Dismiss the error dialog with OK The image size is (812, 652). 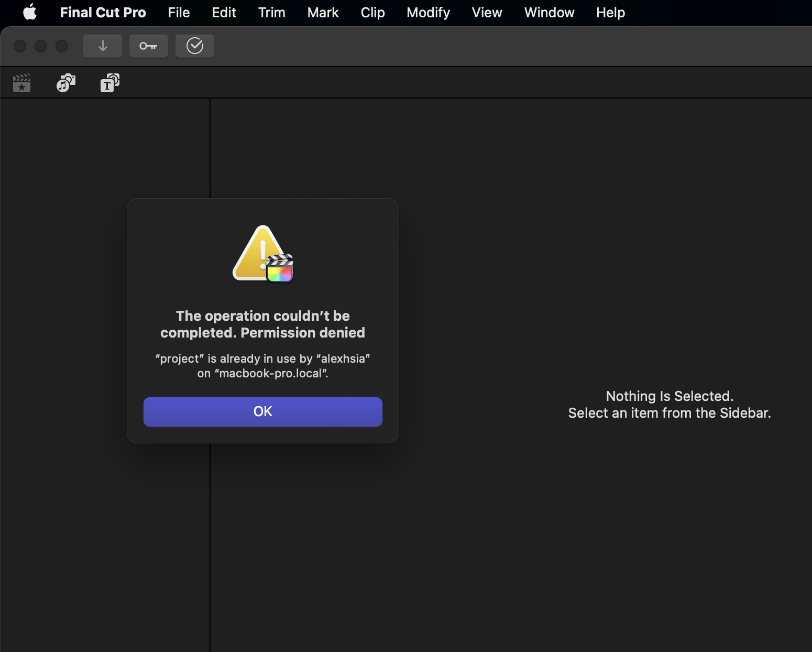click(x=263, y=412)
